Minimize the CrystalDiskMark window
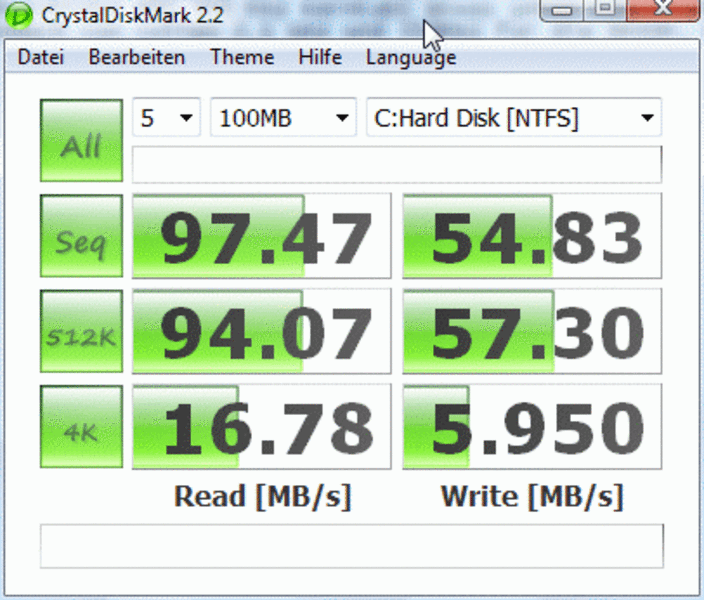 561,10
